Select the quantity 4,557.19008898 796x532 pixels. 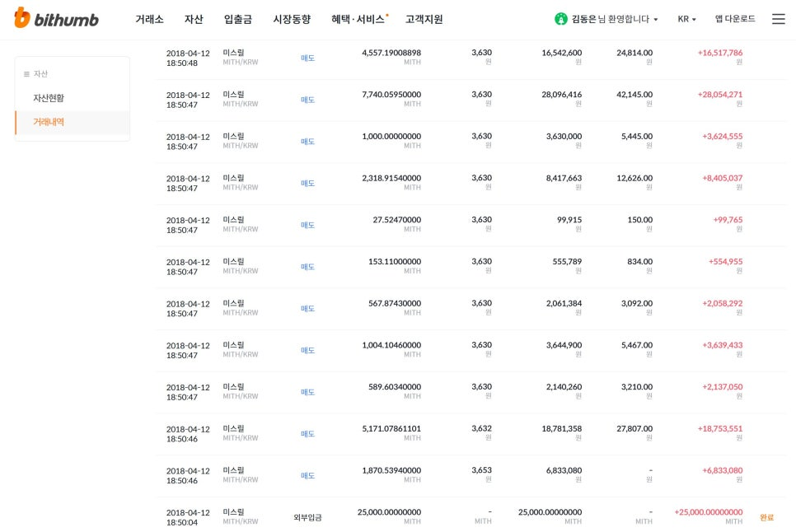click(391, 53)
